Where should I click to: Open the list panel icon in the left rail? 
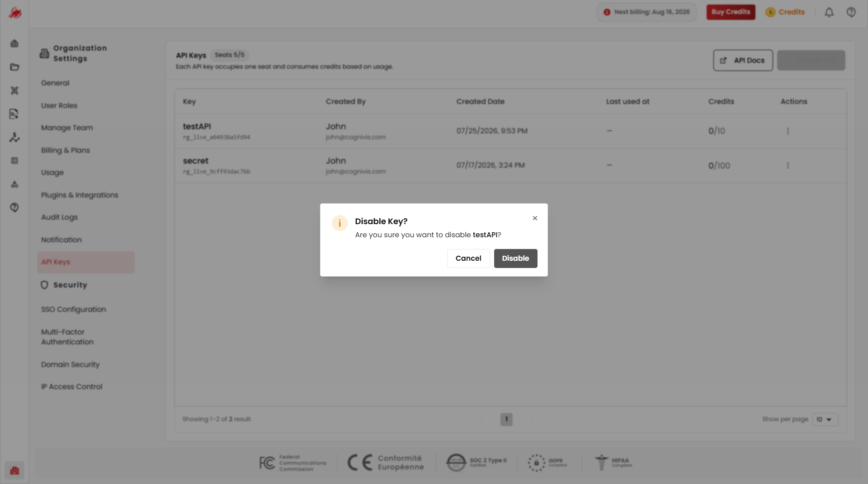coord(14,161)
